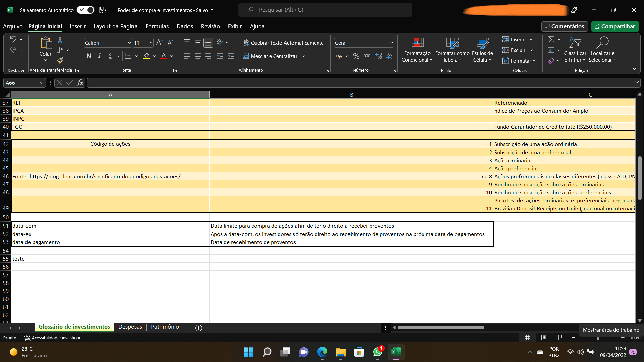644x362 pixels.
Task: Click the AutoSum sigma icon
Action: (x=551, y=40)
